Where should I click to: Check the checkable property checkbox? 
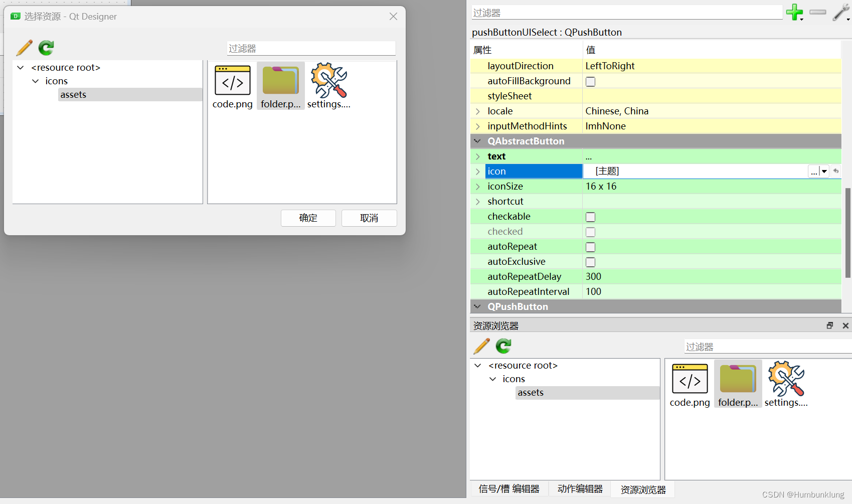(x=590, y=217)
